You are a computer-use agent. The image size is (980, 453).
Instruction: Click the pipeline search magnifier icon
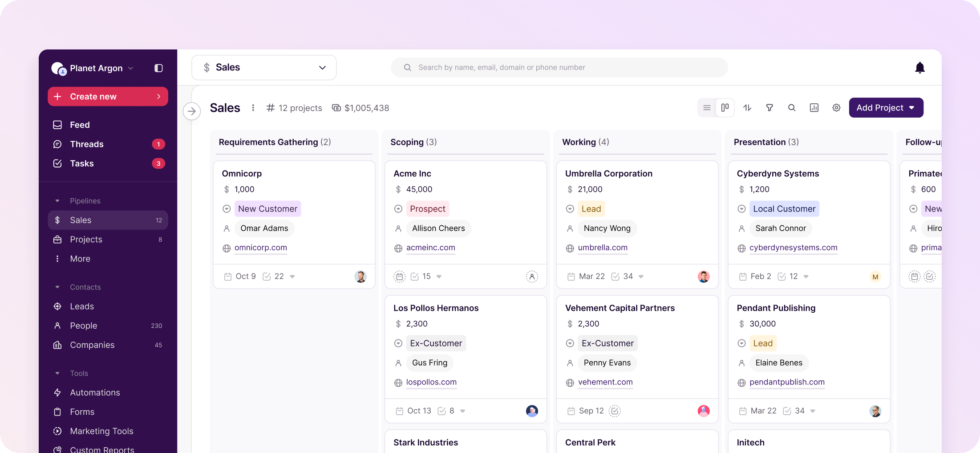[792, 108]
